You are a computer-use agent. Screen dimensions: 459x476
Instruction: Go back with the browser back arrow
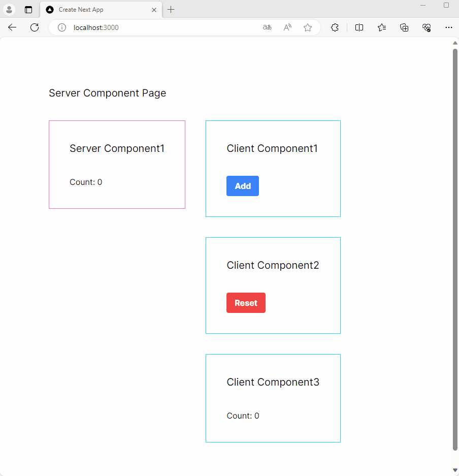(x=12, y=27)
